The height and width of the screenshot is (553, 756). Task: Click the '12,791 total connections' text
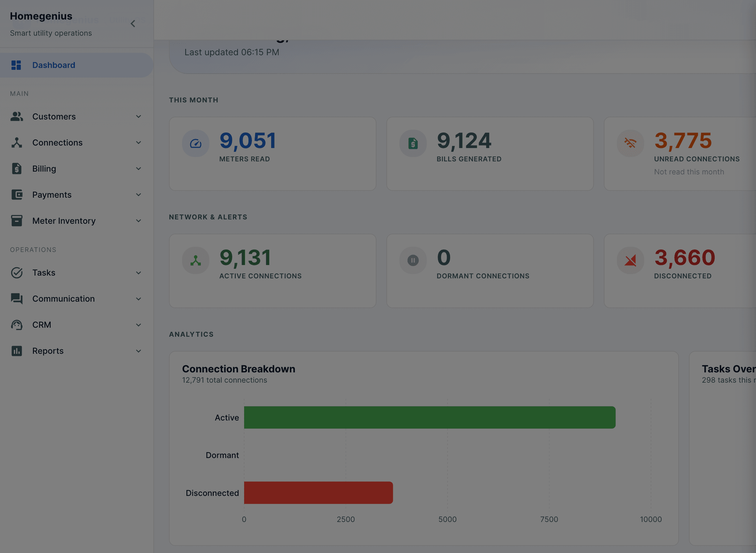[x=225, y=380]
